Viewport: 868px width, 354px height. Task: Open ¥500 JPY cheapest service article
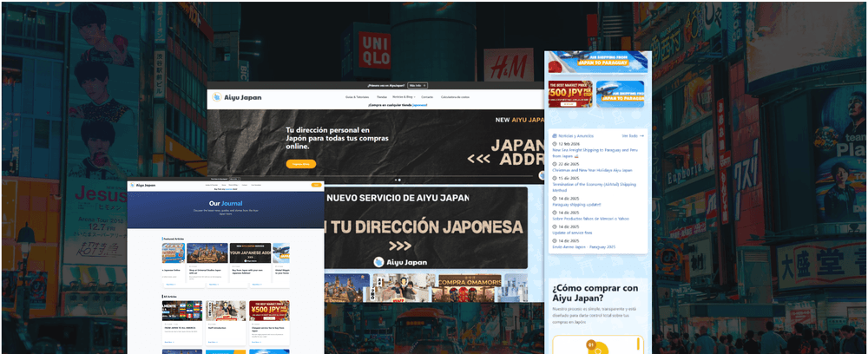coord(269,323)
